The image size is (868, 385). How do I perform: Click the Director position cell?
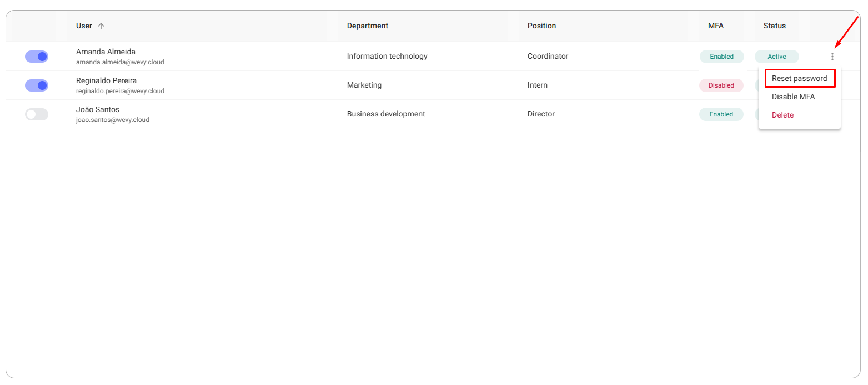pos(541,114)
